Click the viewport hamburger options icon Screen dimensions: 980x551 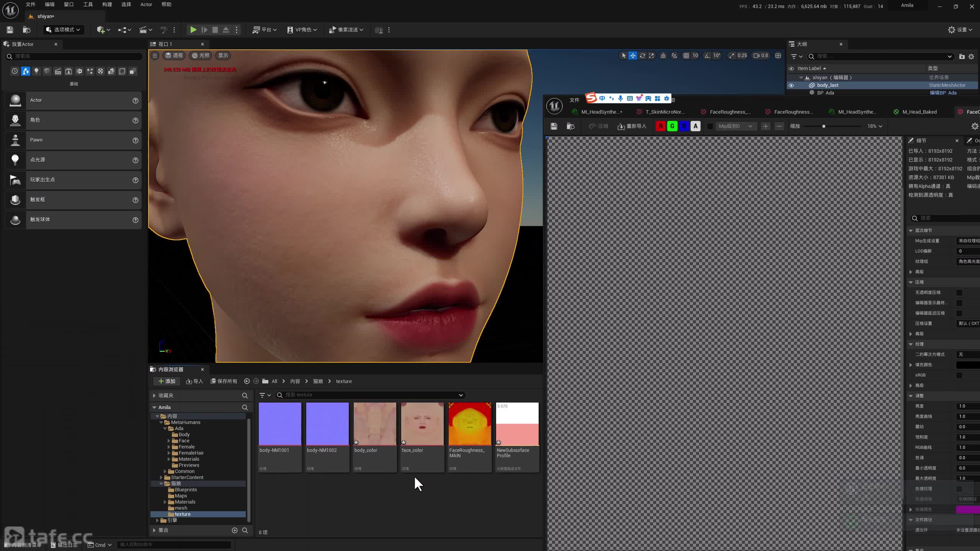click(155, 55)
